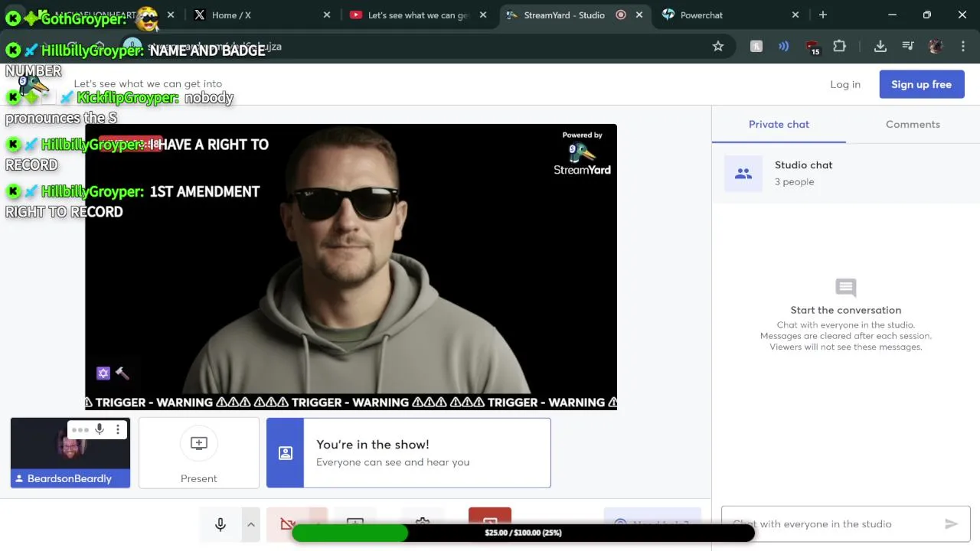Click the blue sound waves extension icon
This screenshot has height=551, width=980.
784,46
